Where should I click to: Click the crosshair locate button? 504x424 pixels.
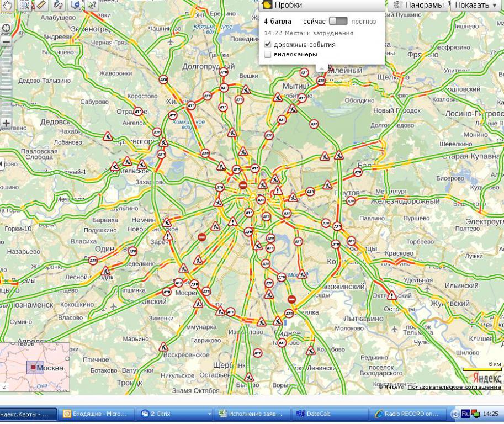[6, 28]
